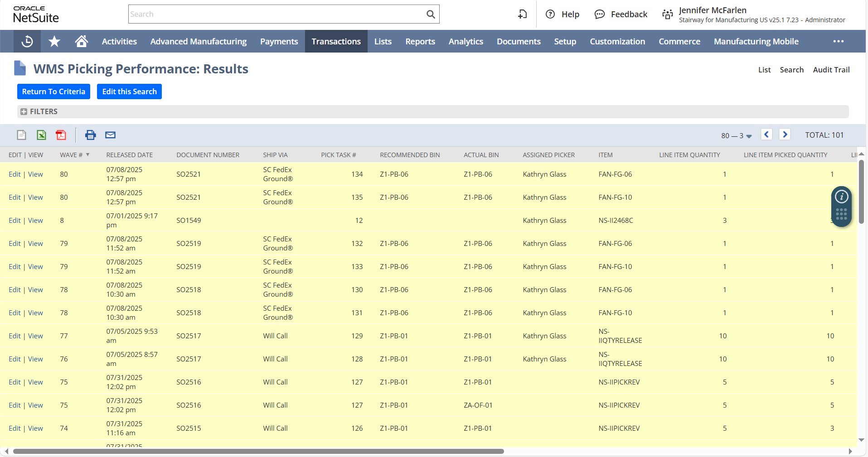Open the Manufacturing Mobile menu
This screenshot has width=868, height=457.
756,42
